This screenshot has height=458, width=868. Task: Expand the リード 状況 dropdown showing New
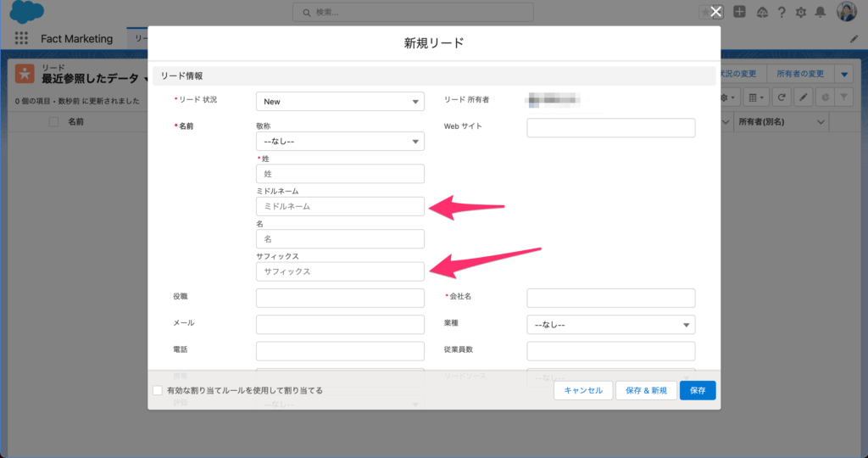[x=340, y=101]
